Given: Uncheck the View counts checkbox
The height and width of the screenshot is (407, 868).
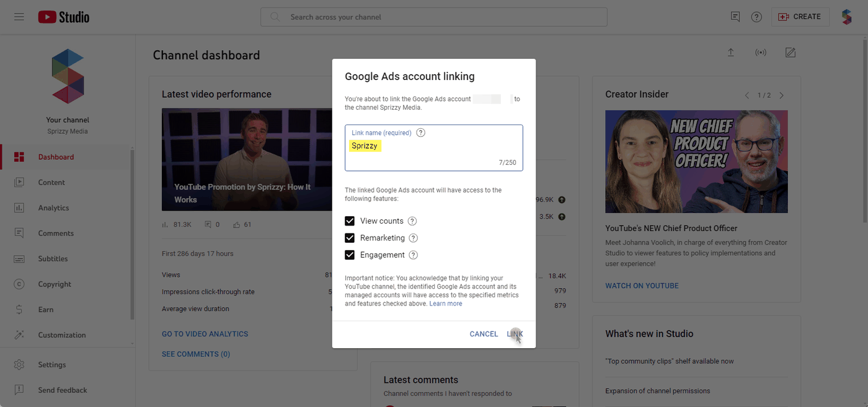Looking at the screenshot, I should [x=350, y=221].
